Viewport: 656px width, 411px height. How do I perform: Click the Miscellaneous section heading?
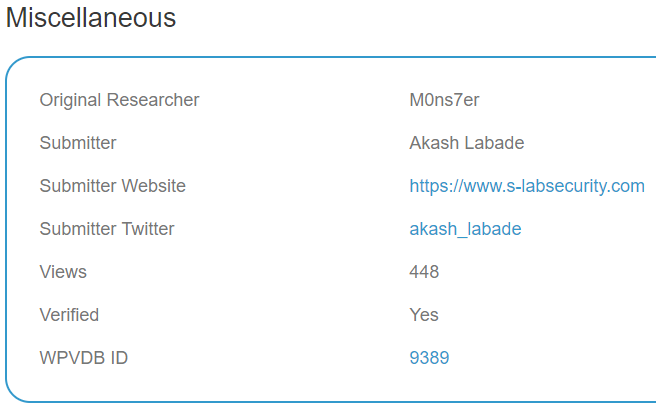(x=91, y=18)
